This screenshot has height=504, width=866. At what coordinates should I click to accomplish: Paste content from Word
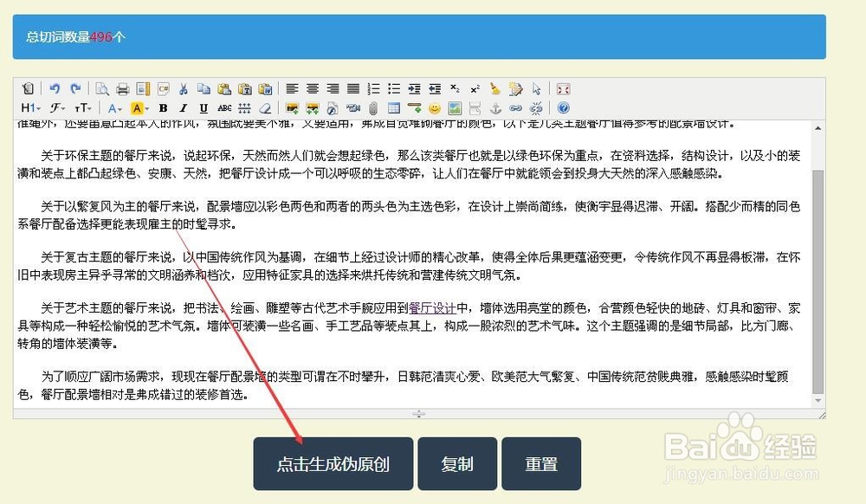pos(265,89)
